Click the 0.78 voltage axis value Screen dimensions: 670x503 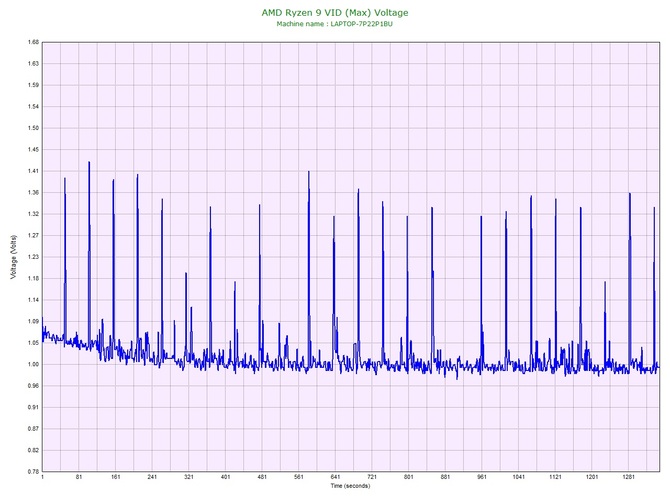[x=33, y=472]
